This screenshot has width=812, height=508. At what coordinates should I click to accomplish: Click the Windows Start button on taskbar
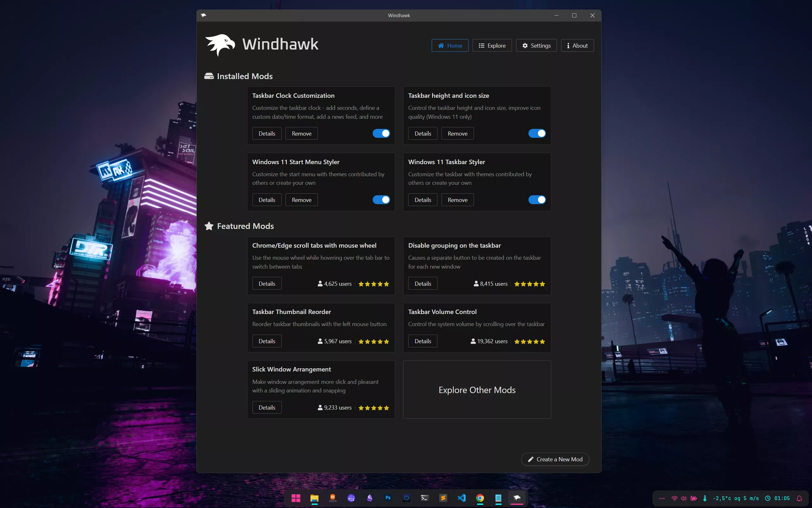coord(296,498)
